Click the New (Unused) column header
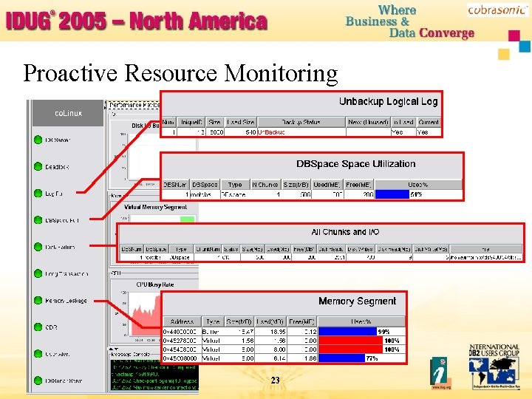 368,122
